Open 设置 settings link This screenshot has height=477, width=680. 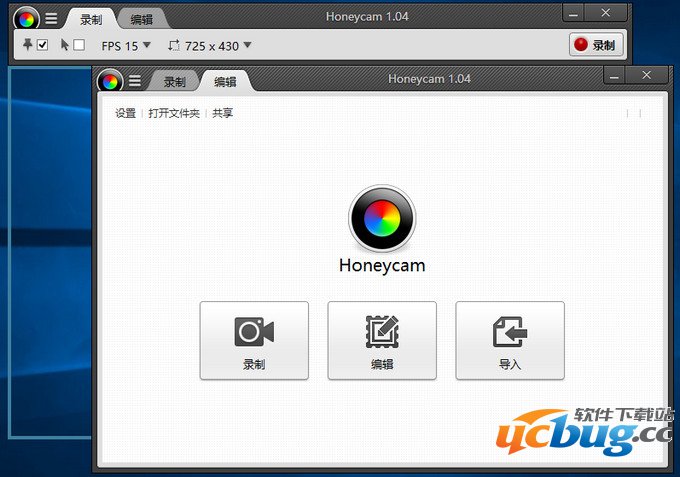[x=125, y=113]
